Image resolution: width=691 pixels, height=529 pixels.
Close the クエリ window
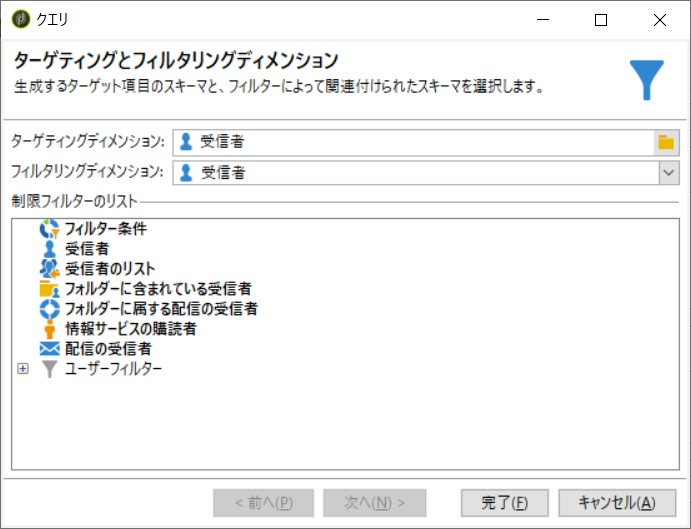pos(660,20)
